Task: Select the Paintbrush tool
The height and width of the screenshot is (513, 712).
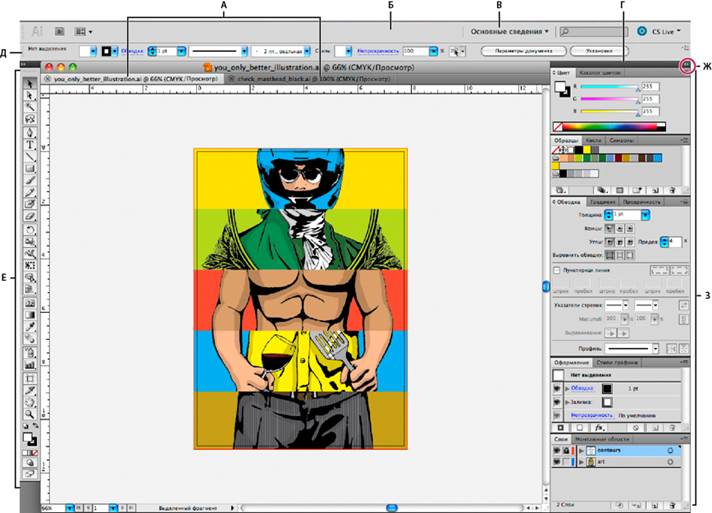Action: pos(30,181)
